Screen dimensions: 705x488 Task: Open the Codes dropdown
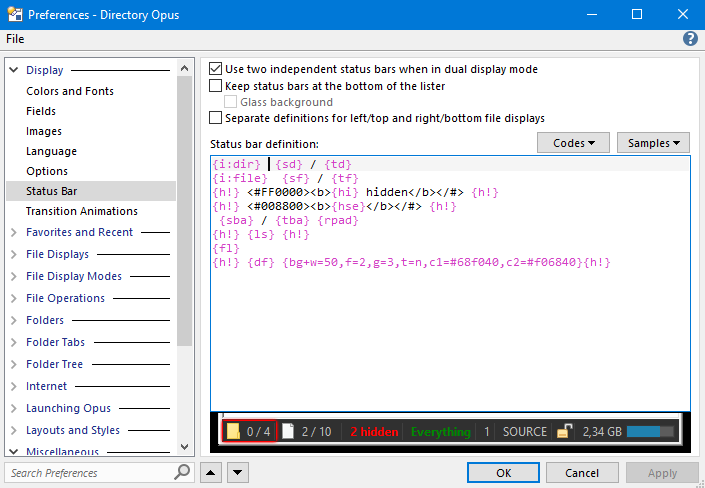tap(573, 143)
